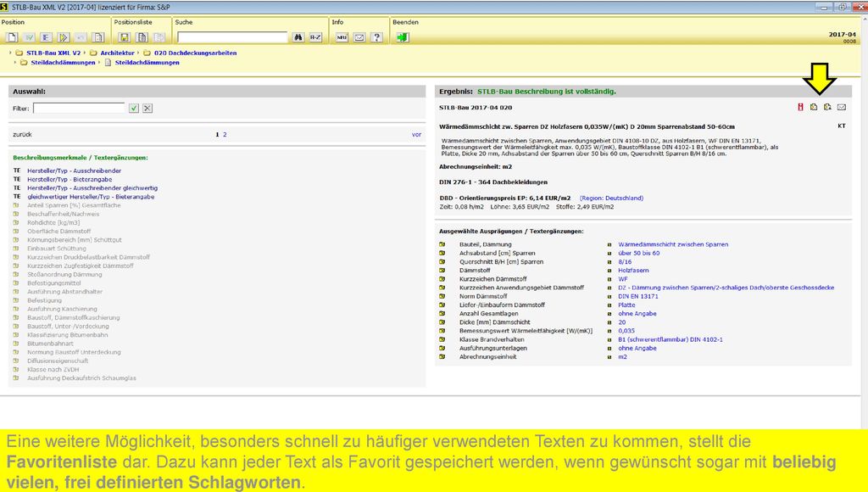
Task: Click the yellow play-arrow icon in Position toolbar
Action: [64, 37]
